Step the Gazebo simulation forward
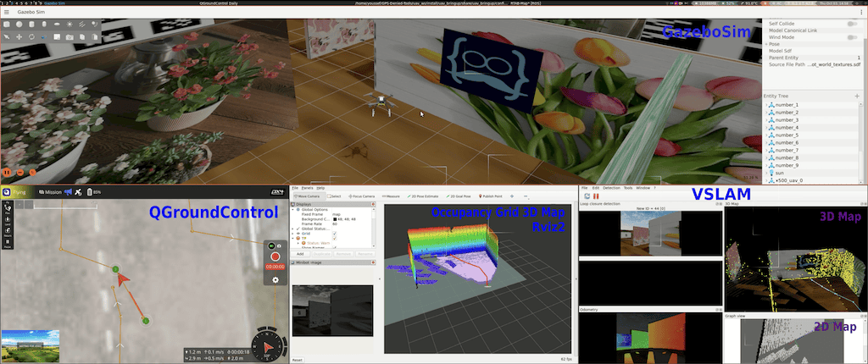Viewport: 868px width, 364px height. (x=20, y=172)
